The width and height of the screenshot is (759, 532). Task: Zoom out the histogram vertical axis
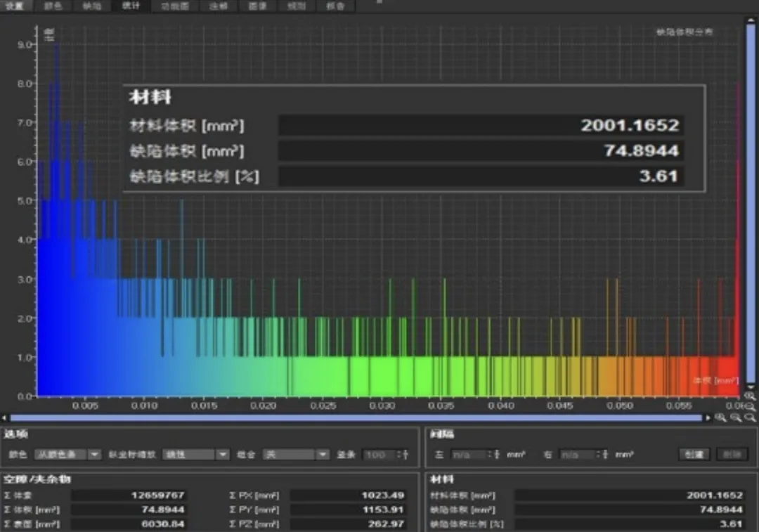click(x=751, y=406)
